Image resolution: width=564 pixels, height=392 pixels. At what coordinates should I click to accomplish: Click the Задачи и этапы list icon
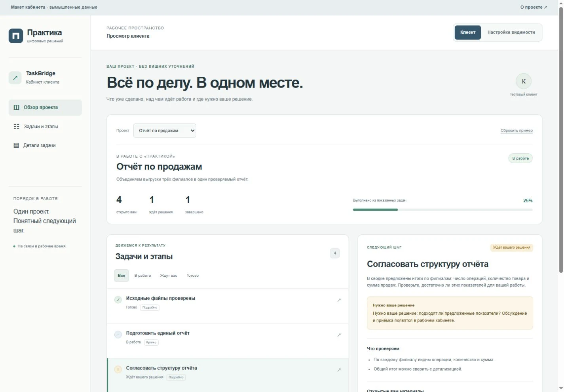[x=16, y=127]
